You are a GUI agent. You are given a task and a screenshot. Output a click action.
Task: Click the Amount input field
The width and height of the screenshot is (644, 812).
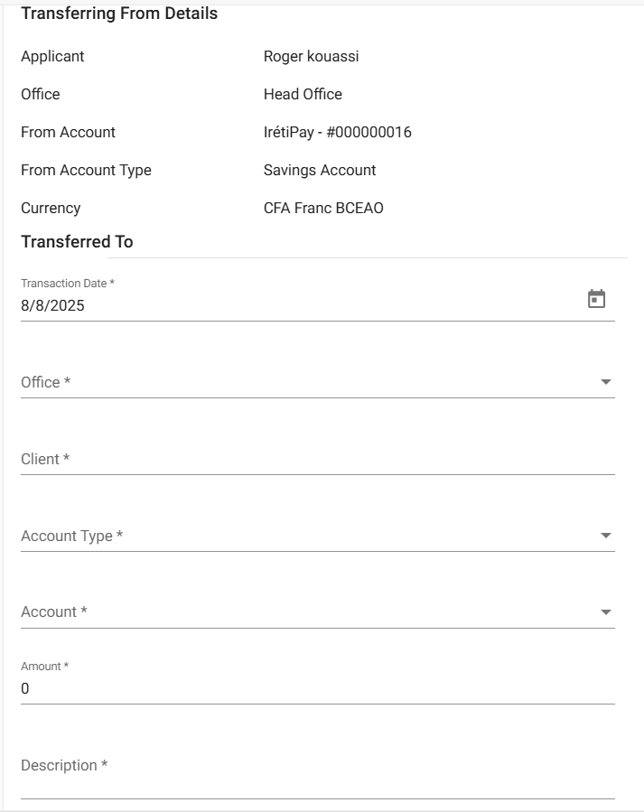316,688
